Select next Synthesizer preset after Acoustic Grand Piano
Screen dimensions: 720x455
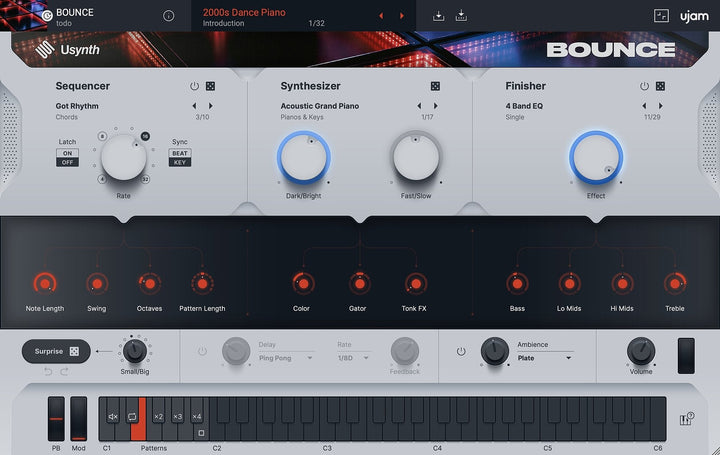click(x=436, y=106)
